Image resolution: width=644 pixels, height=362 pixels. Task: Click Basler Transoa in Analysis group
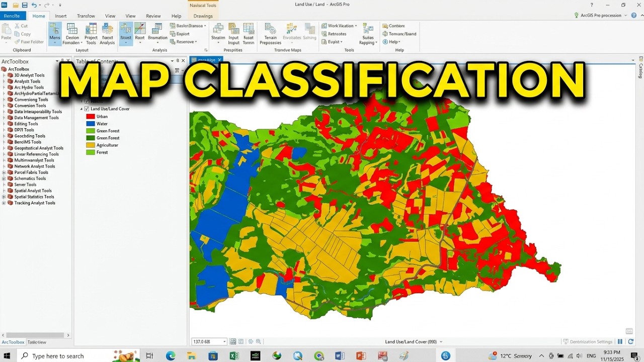pyautogui.click(x=189, y=26)
